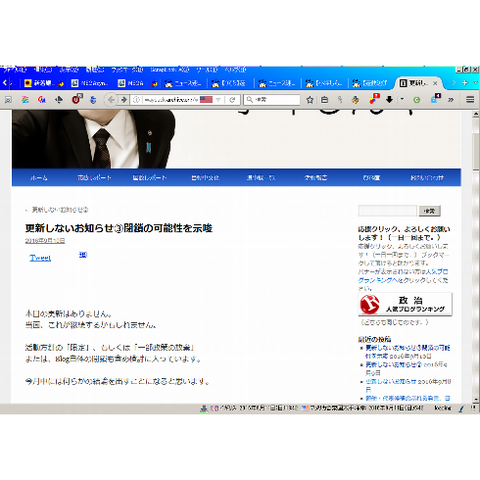Click the second item in the blue navigation bar
This screenshot has width=480, height=480.
94,178
